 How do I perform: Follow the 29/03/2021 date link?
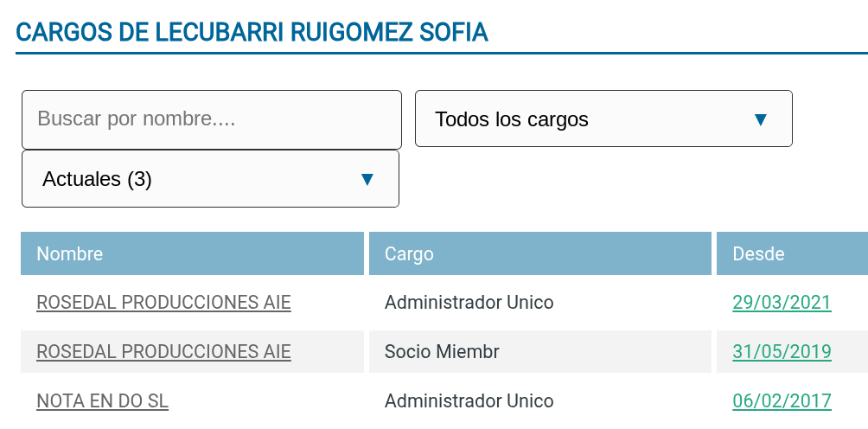click(x=782, y=303)
